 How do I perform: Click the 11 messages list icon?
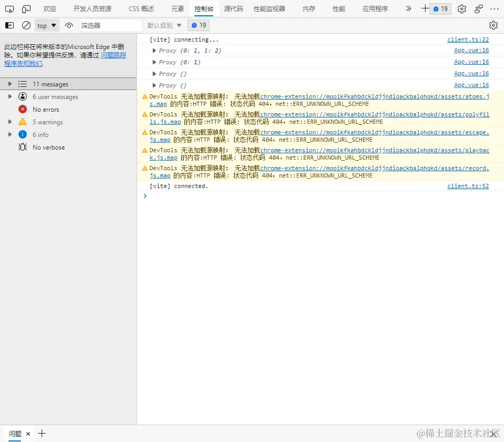pos(23,84)
